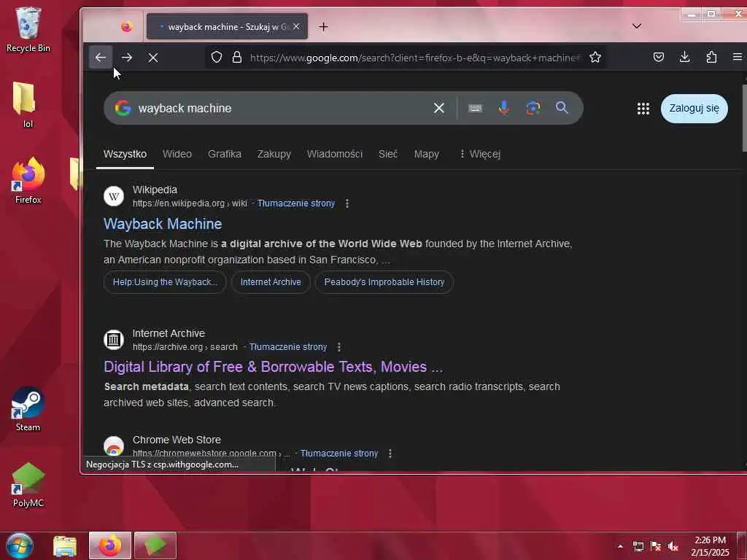Click into the Google search field
This screenshot has height=560, width=747.
click(281, 108)
